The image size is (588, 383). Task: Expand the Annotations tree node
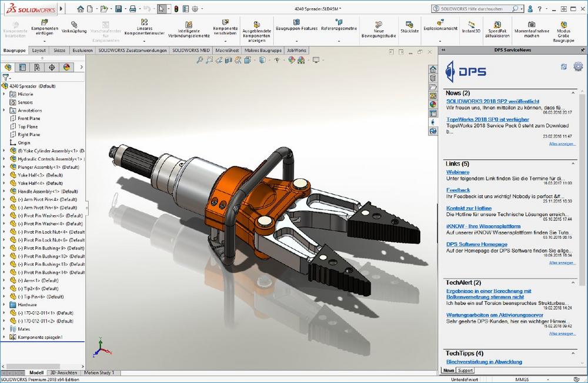[x=4, y=110]
